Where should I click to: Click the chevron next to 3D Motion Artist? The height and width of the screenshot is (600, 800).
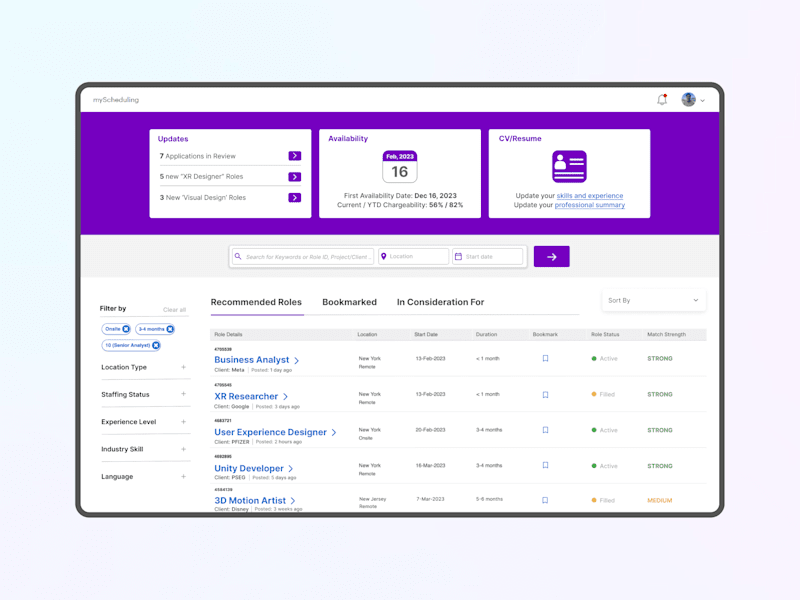[x=293, y=501]
